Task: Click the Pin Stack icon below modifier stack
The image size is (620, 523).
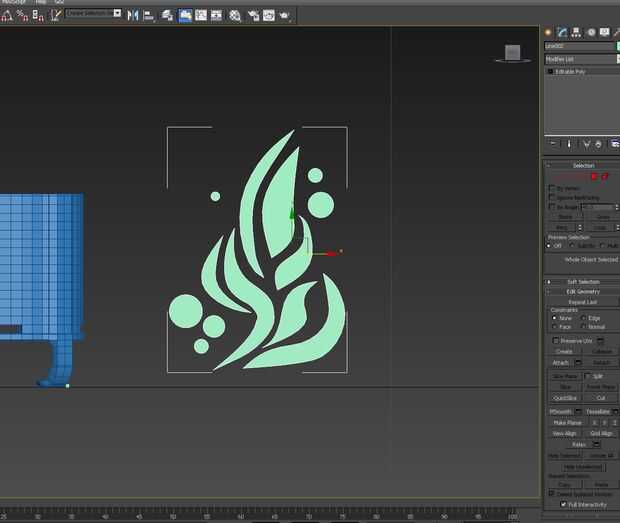Action: [x=552, y=144]
